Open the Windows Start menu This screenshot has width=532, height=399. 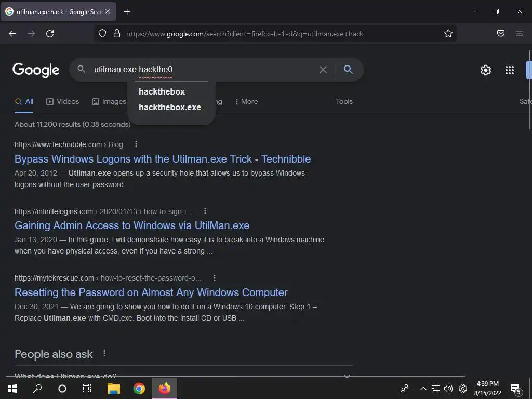12,389
